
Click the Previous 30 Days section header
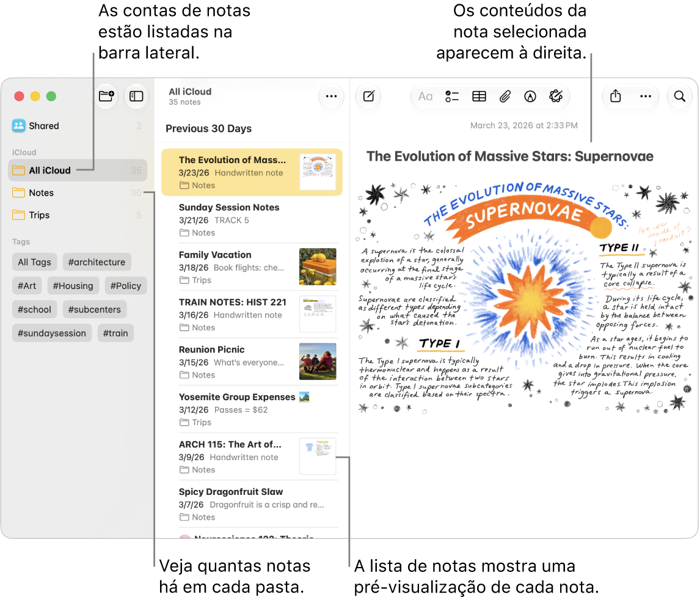208,128
